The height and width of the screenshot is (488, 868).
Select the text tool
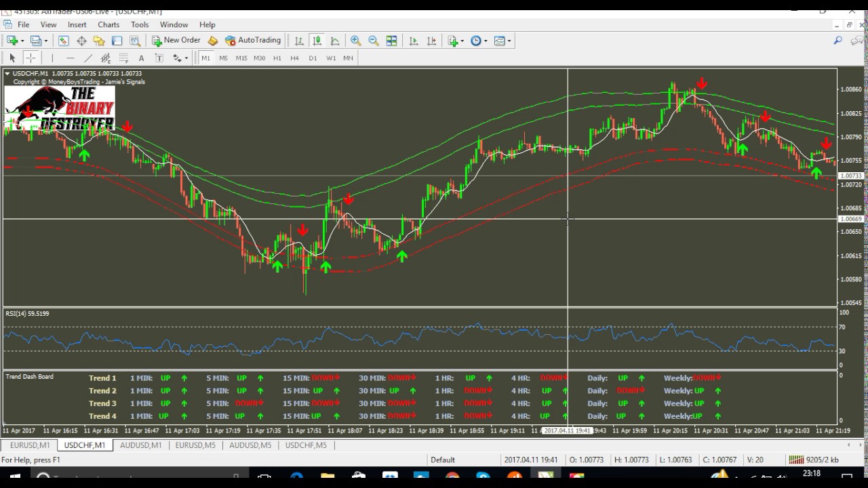(141, 58)
